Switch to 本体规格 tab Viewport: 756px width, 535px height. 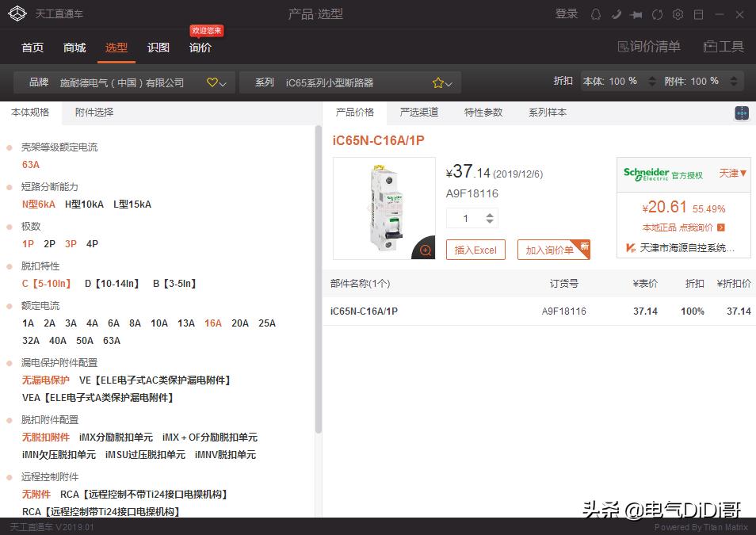(30, 113)
